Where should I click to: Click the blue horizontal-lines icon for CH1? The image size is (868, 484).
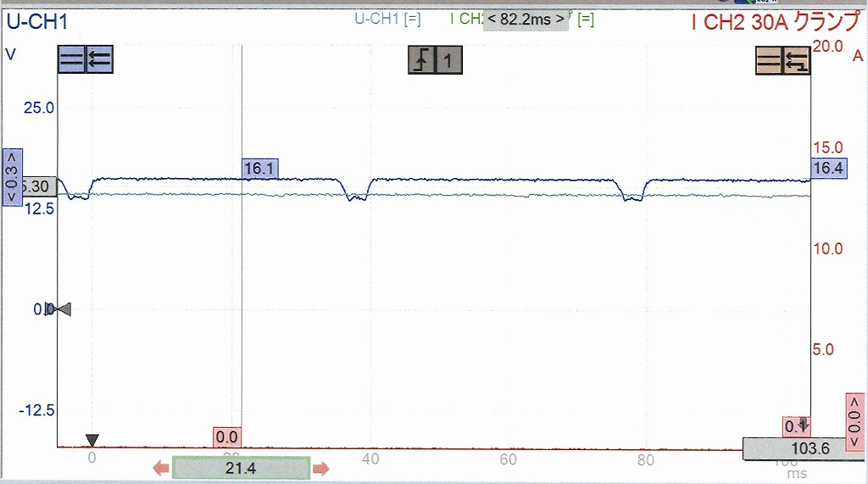pyautogui.click(x=71, y=60)
